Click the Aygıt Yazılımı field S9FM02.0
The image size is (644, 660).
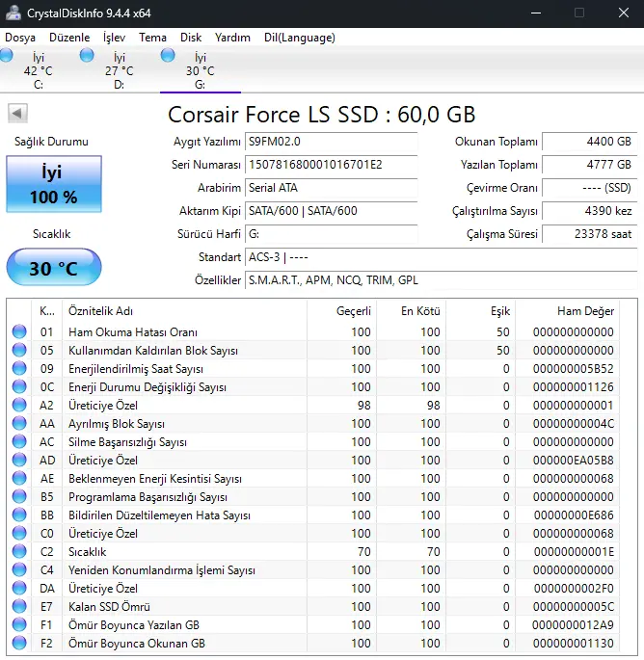[x=331, y=142]
